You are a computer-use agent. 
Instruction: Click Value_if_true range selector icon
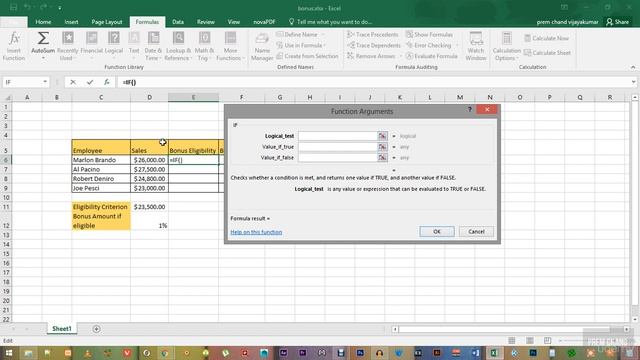pos(382,147)
